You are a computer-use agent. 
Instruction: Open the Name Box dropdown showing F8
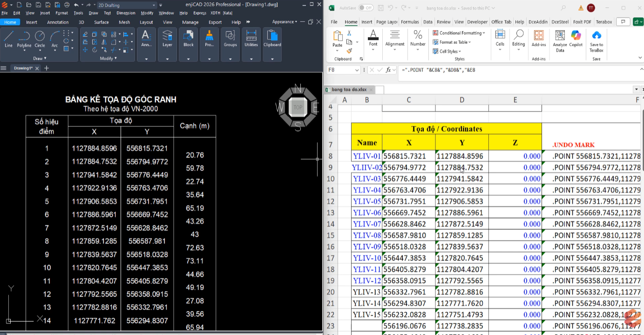click(357, 70)
